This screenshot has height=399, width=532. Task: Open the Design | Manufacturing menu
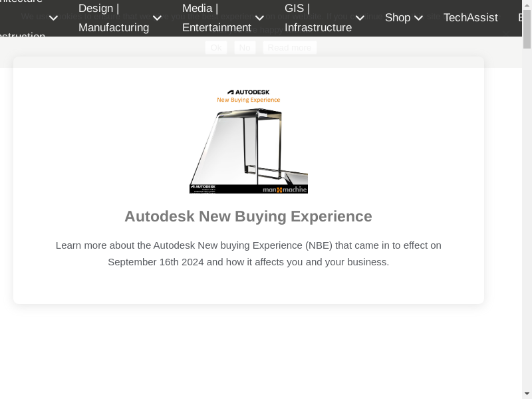point(113,18)
